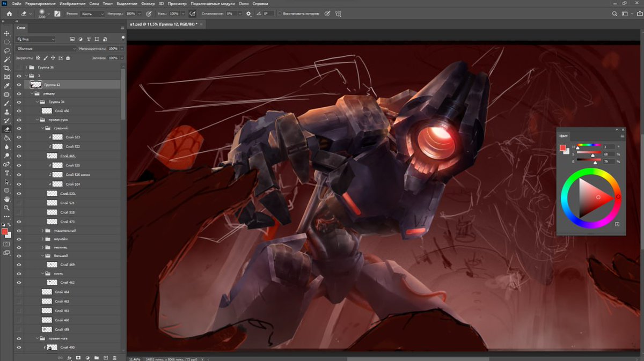Select the Frame tool
This screenshot has width=644, height=361.
pos(6,77)
